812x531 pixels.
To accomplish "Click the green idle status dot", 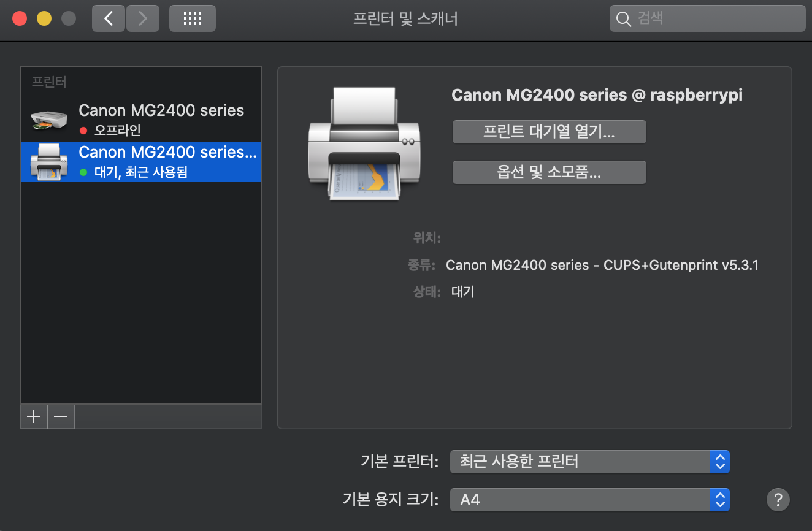I will point(84,172).
